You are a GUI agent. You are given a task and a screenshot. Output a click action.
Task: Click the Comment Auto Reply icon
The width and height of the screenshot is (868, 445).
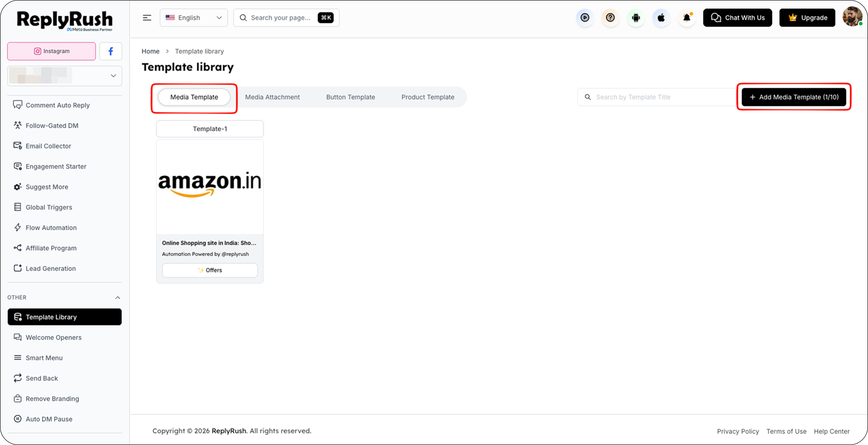point(18,105)
